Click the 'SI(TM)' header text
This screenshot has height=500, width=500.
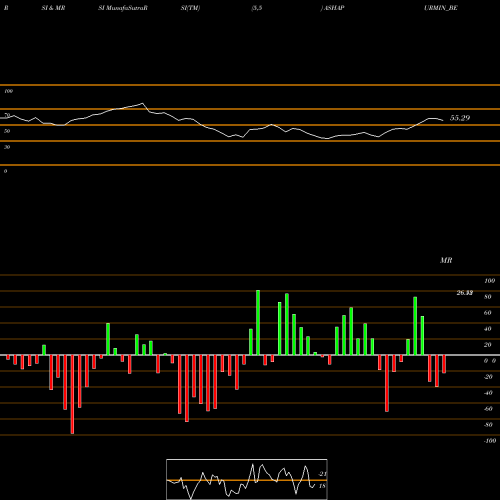point(190,8)
